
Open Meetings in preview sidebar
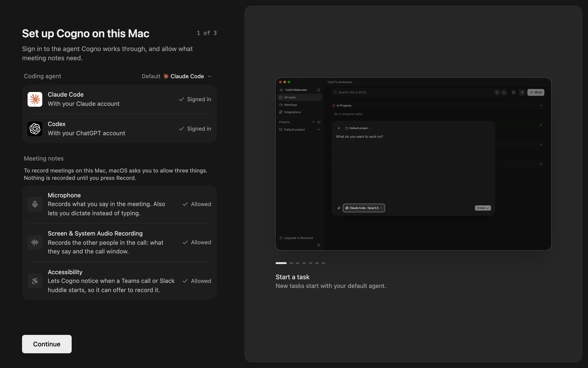(300, 105)
